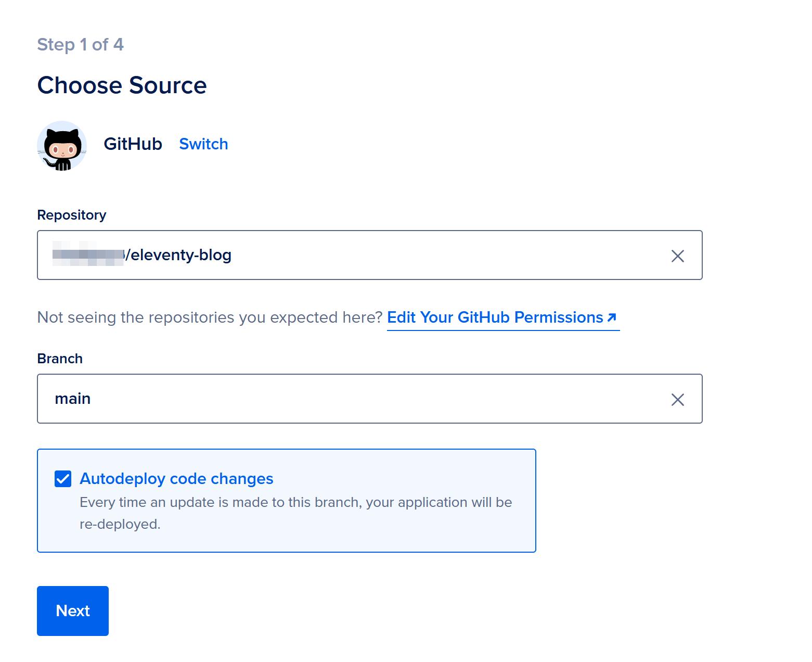The height and width of the screenshot is (662, 812).
Task: Open the Branch combo box showing main
Action: point(369,399)
